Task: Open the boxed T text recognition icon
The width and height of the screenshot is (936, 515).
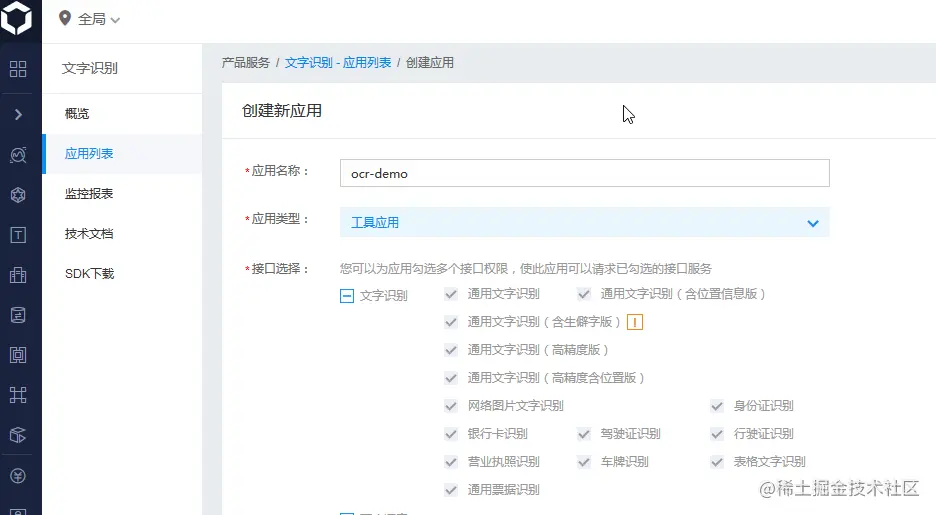Action: [x=18, y=235]
